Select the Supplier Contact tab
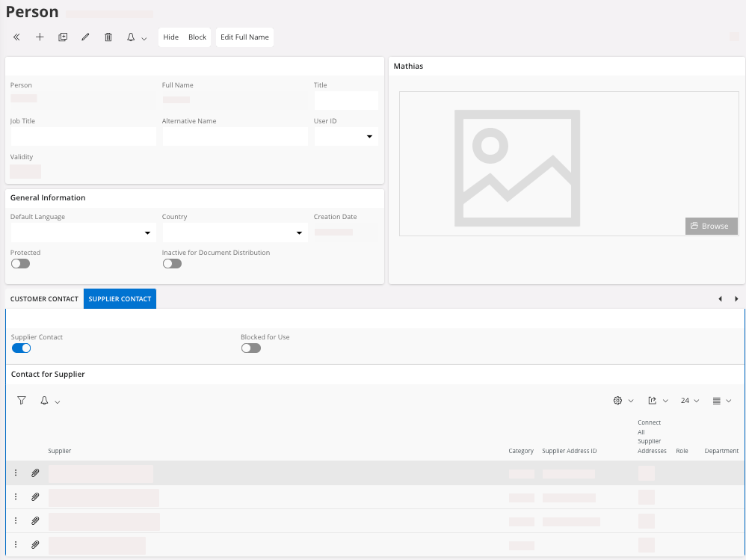Screen dimensions: 746x560 point(120,299)
